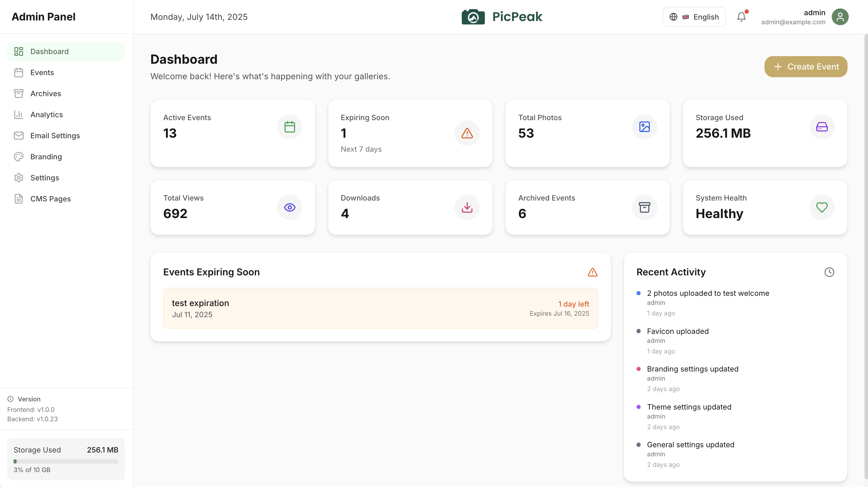Click the Expiring Soon warning icon
This screenshot has height=487, width=868.
(467, 133)
